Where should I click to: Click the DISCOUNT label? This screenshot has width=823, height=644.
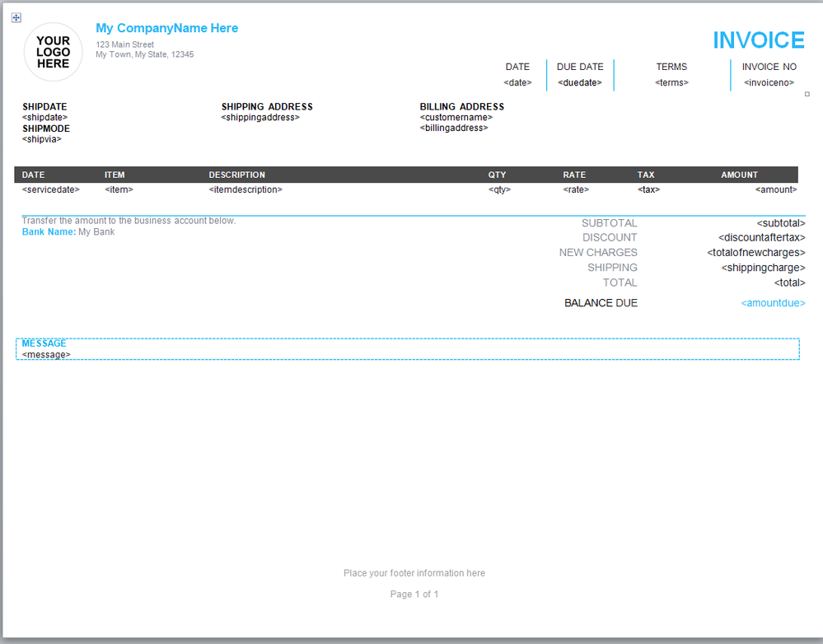610,238
